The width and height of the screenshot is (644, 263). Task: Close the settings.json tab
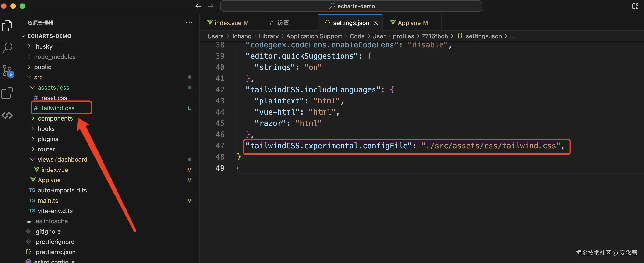tap(375, 23)
